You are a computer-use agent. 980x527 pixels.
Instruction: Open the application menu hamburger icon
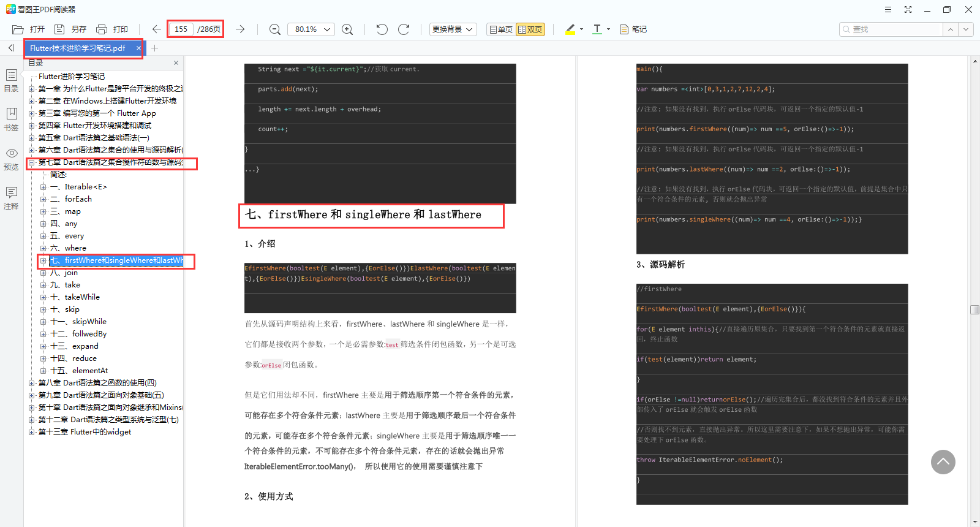point(888,9)
